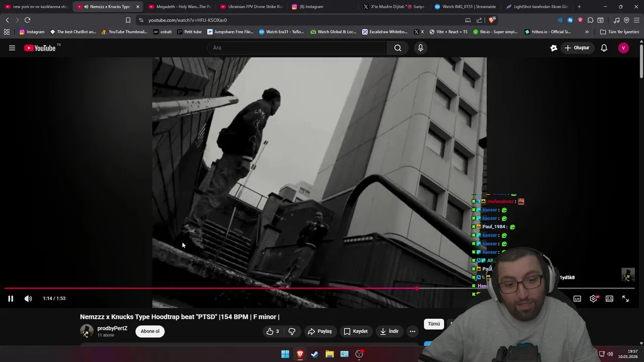644x362 pixels.
Task: Open the cobalt bookmark
Action: (163, 32)
